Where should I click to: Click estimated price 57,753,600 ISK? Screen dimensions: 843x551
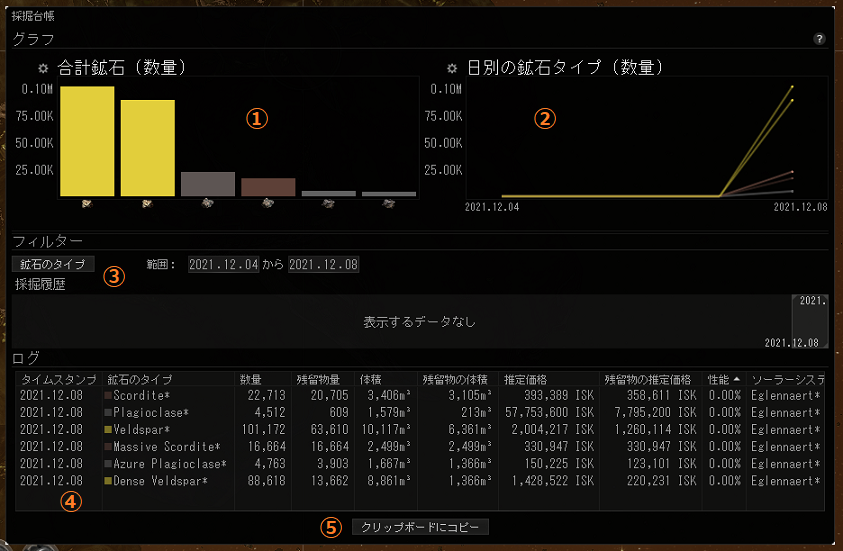(549, 413)
